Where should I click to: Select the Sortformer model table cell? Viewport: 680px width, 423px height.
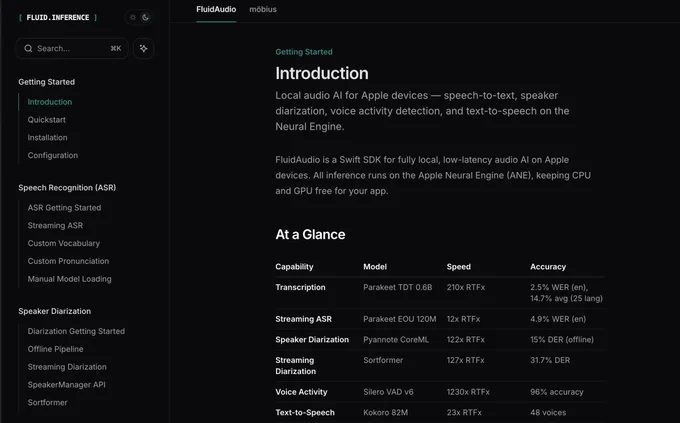click(x=383, y=361)
